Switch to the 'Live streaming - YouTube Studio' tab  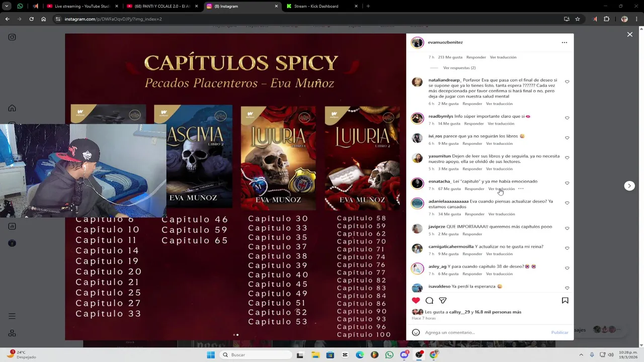(x=82, y=6)
